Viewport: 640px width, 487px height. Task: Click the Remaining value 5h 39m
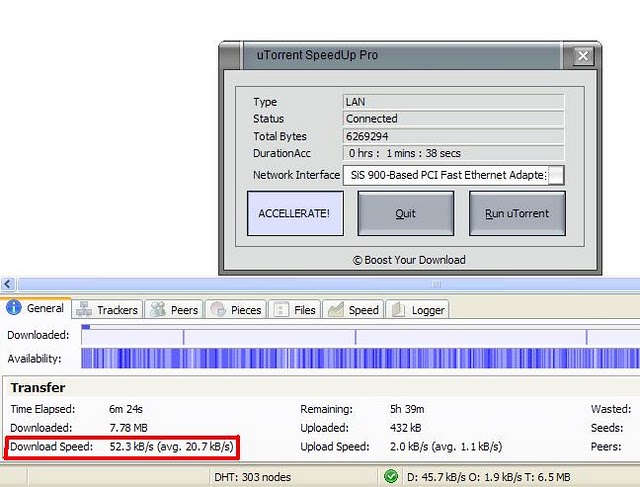click(407, 409)
